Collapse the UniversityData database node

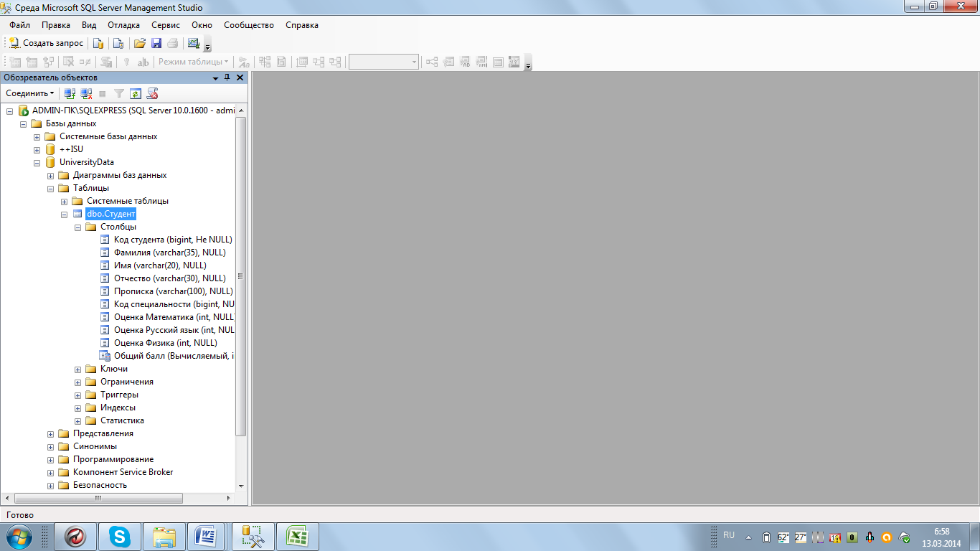[37, 163]
